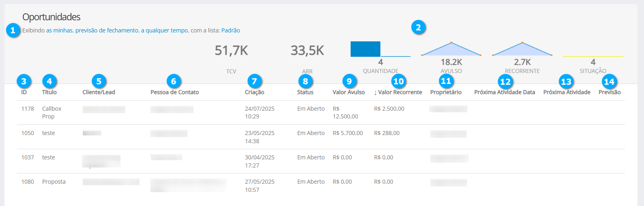This screenshot has height=206, width=644.
Task: Click the 33,5K ARR indicator
Action: pos(307,51)
